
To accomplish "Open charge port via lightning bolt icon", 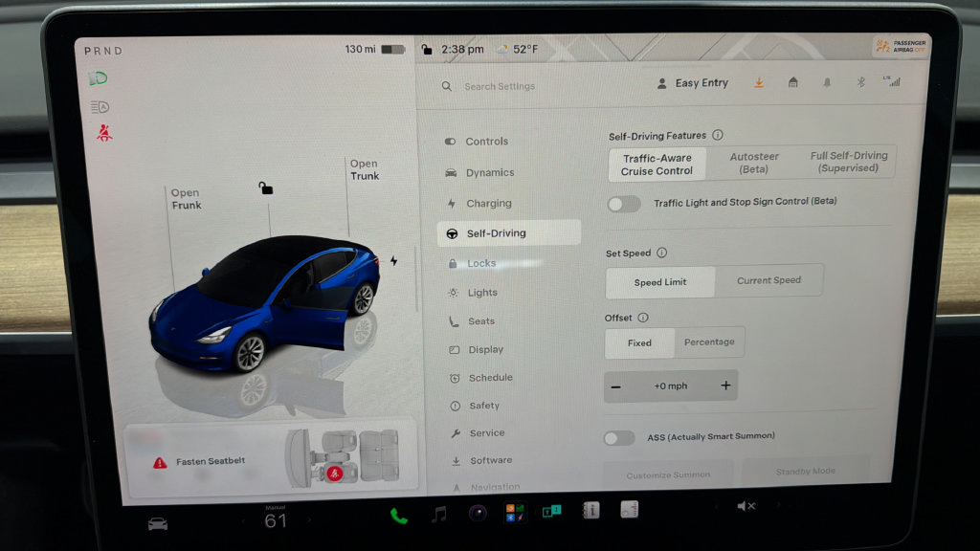I will tap(393, 260).
